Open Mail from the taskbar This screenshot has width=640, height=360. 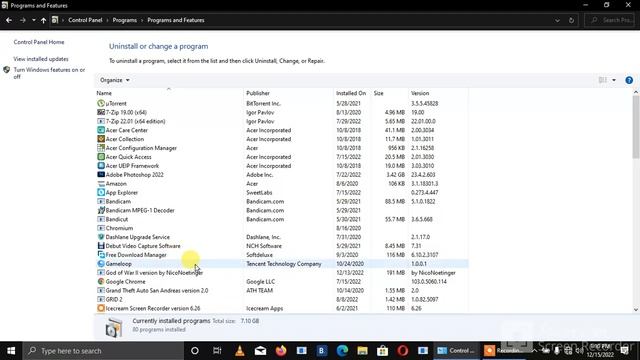pos(260,351)
